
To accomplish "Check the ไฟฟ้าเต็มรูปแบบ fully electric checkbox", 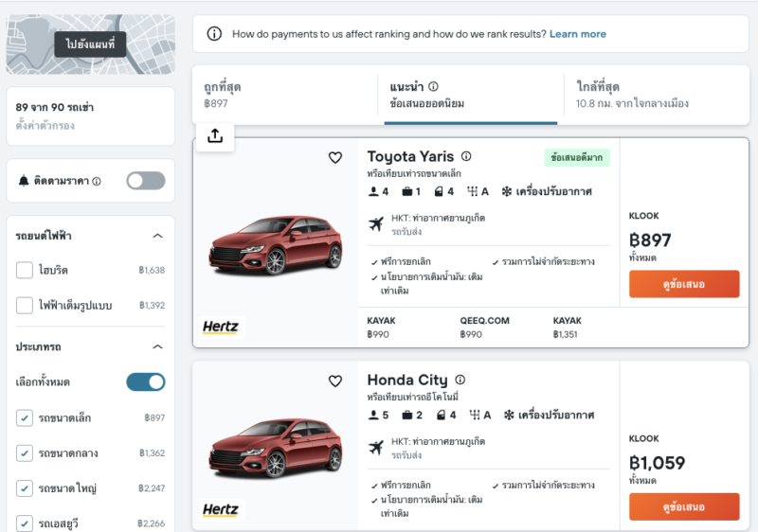I will [x=25, y=305].
